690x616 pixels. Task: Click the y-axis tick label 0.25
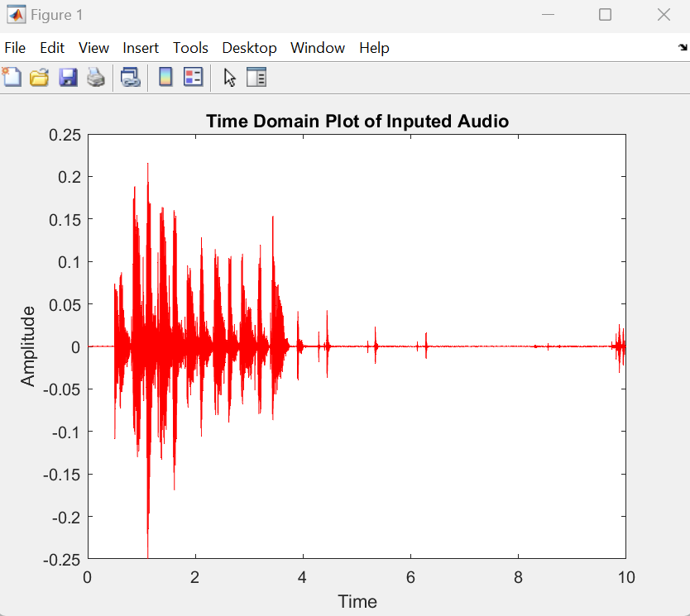point(65,135)
